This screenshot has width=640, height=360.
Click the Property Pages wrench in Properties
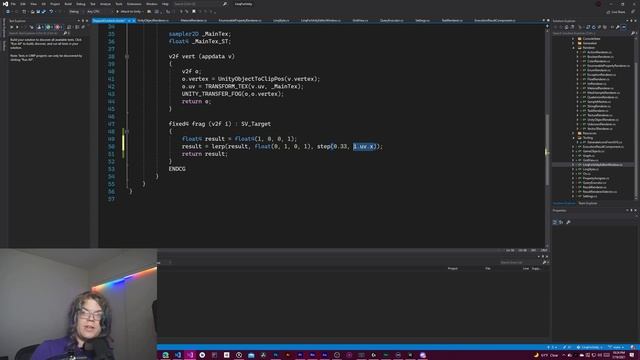569,222
